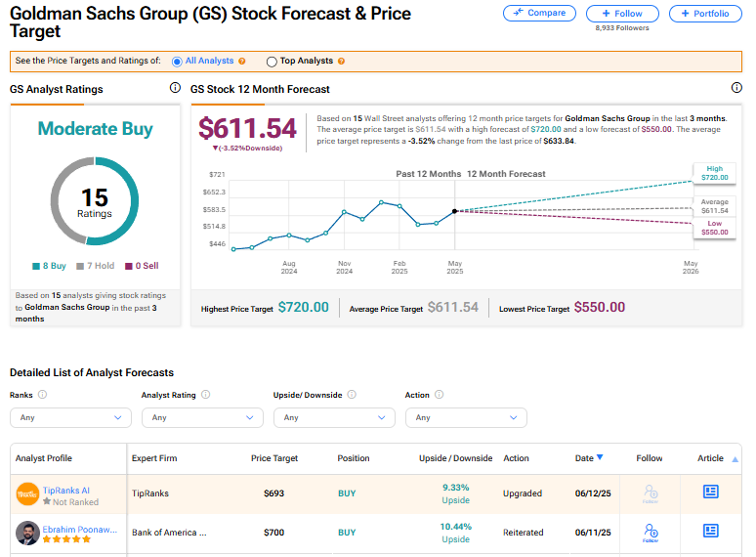Click the info icon next to Ranks filter
Screen dimensions: 756x557
(x=42, y=395)
